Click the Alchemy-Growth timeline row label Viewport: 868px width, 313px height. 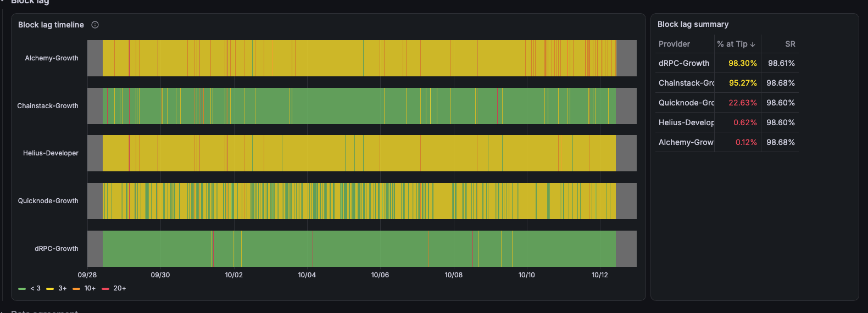(x=52, y=58)
